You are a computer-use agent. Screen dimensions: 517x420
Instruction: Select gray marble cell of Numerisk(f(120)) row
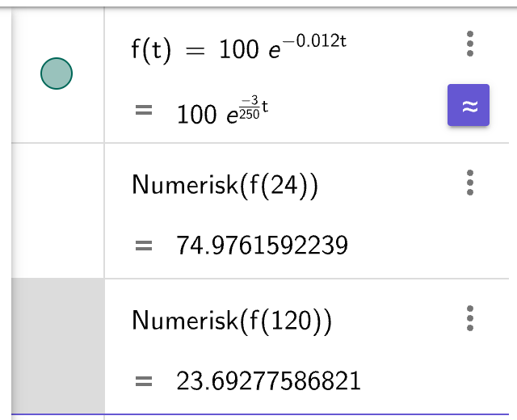(58, 346)
